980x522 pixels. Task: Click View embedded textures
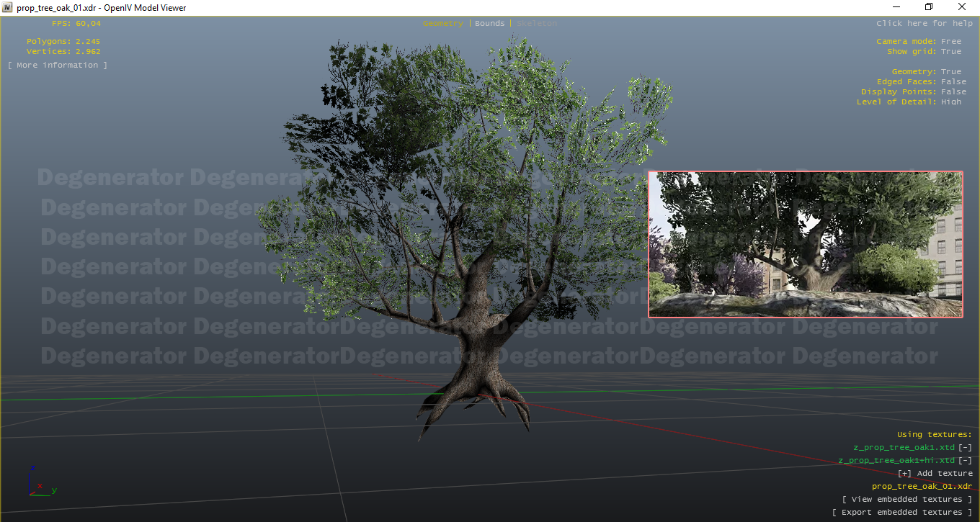[907, 500]
